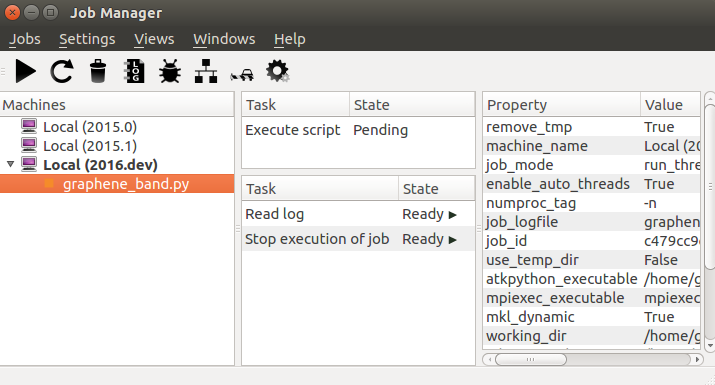Click the lower Task column header
The image size is (715, 385).
(320, 189)
